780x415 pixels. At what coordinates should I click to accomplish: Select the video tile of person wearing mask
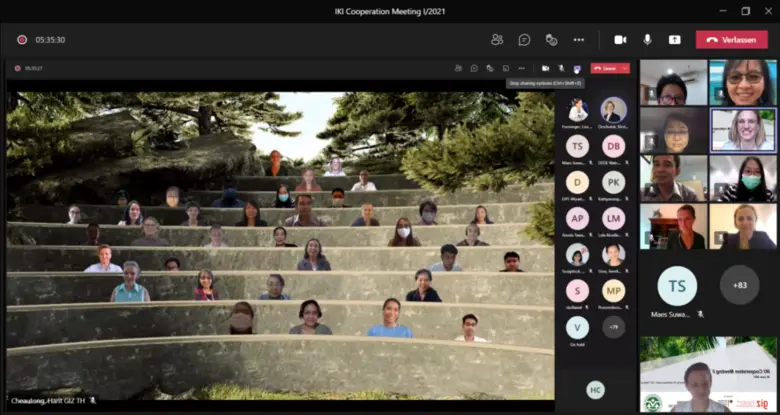[742, 178]
